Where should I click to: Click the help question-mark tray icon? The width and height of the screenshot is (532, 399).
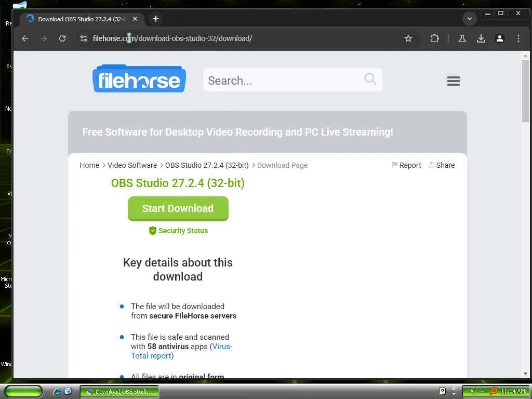pos(442,391)
